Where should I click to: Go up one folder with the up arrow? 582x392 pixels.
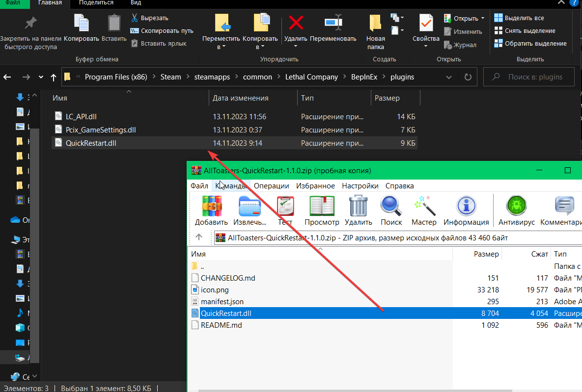(54, 77)
